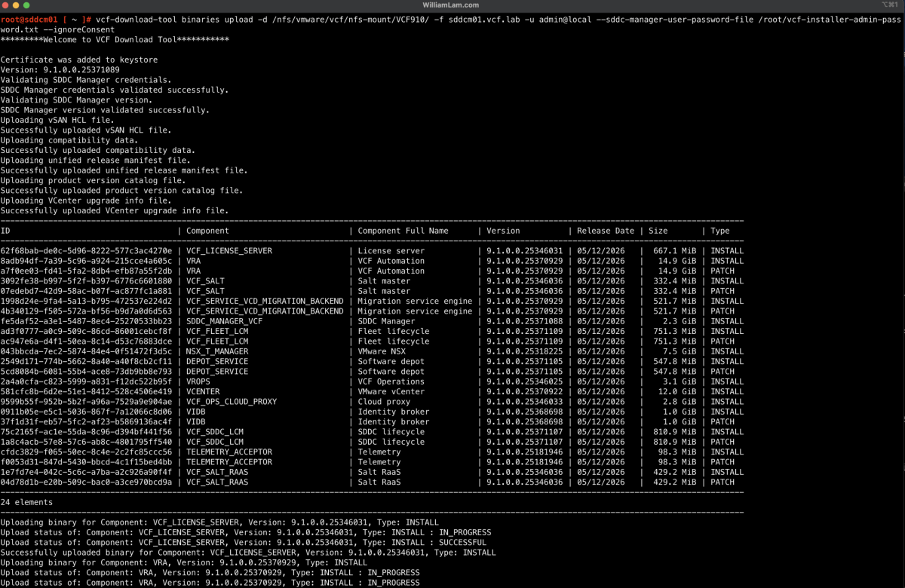Screen dimensions: 905x588
Task: Click the "VCF Operations" full name cell
Action: point(391,381)
